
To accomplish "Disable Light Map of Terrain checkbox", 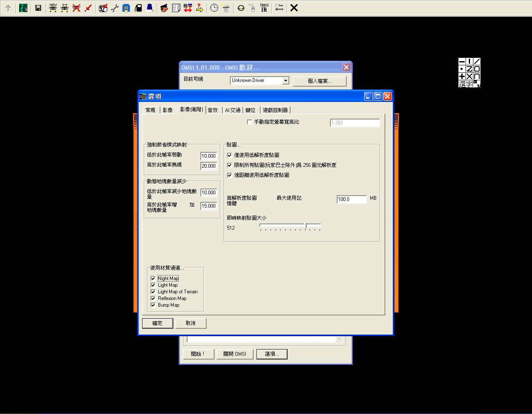I will [x=153, y=292].
